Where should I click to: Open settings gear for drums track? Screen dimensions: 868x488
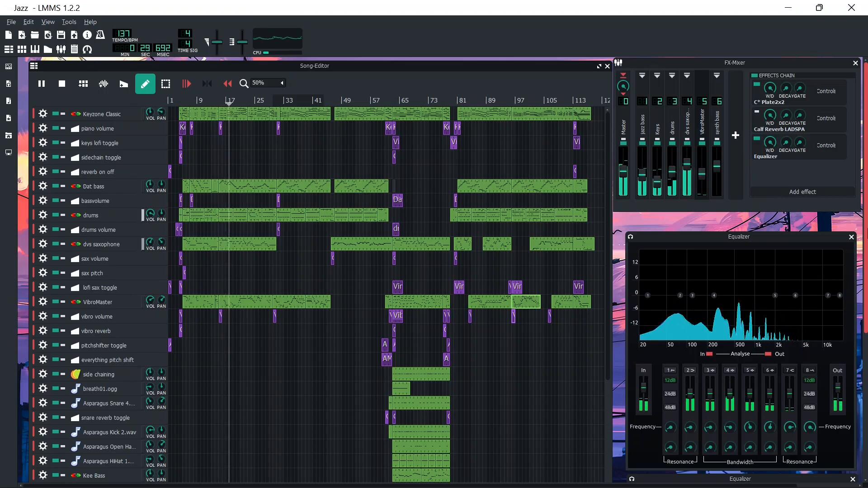43,215
